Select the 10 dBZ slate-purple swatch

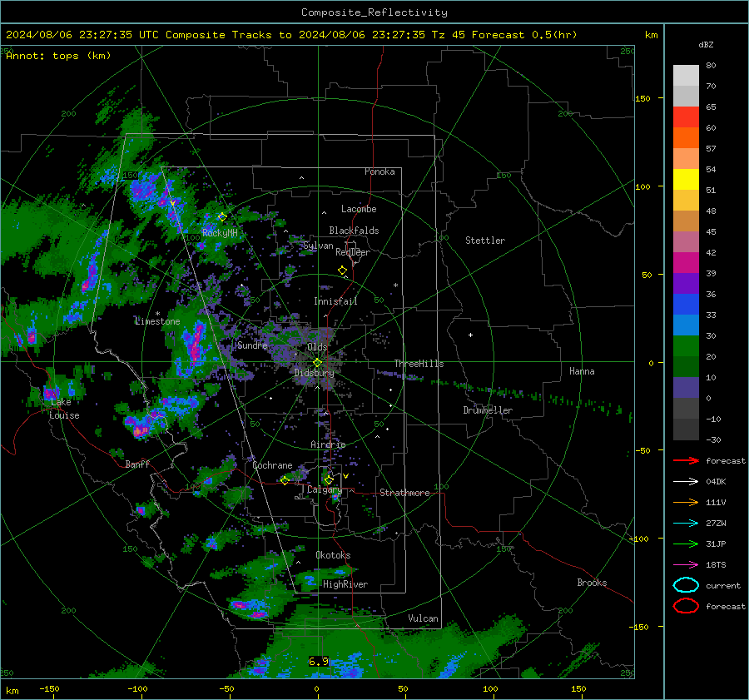click(686, 388)
